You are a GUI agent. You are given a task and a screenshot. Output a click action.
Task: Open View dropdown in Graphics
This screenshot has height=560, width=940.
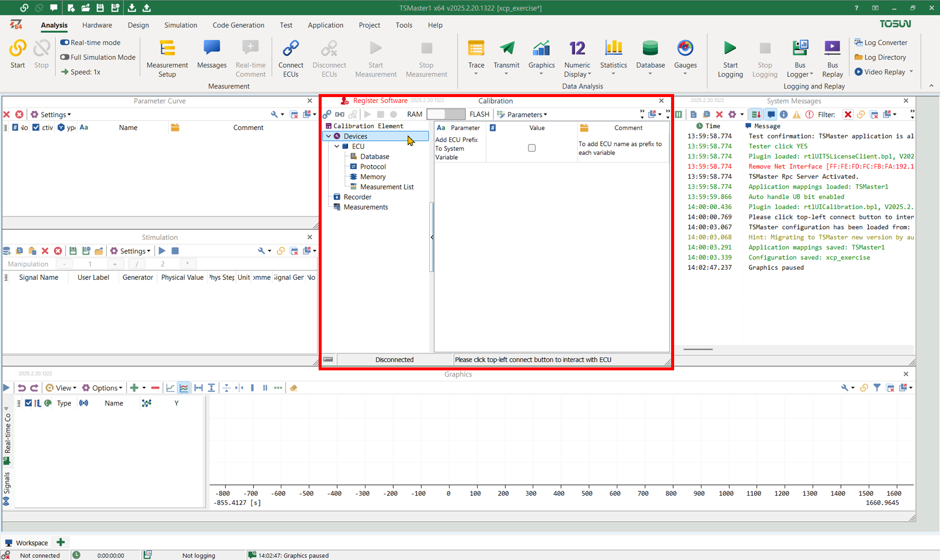[x=61, y=388]
